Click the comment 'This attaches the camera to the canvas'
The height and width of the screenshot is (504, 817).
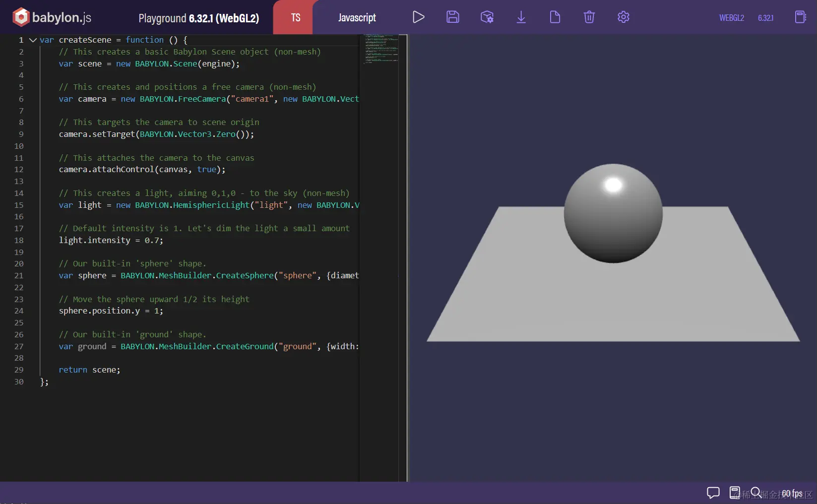(157, 158)
